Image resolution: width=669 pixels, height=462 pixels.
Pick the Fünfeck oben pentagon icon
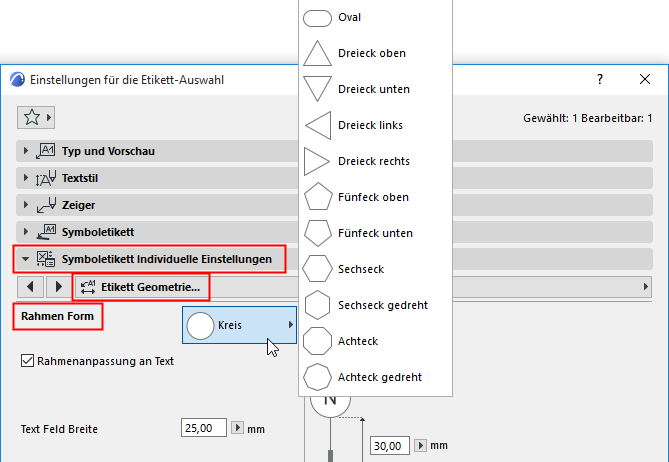(317, 197)
